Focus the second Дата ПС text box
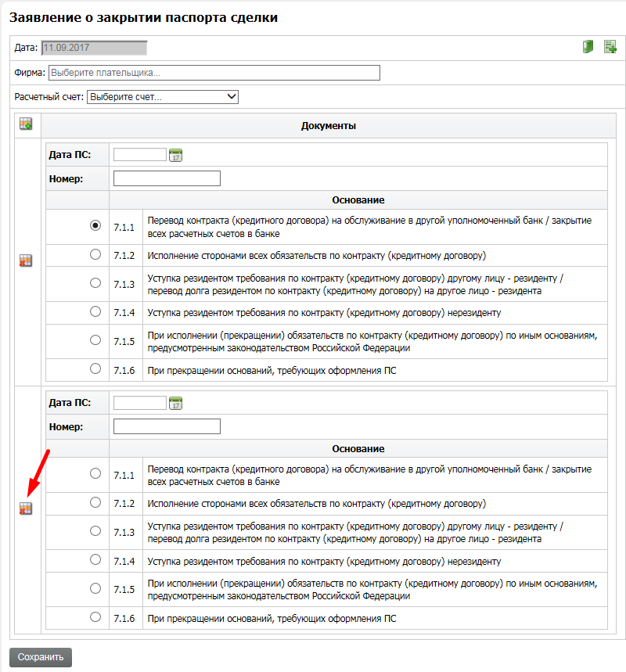The width and height of the screenshot is (626, 672). (139, 403)
